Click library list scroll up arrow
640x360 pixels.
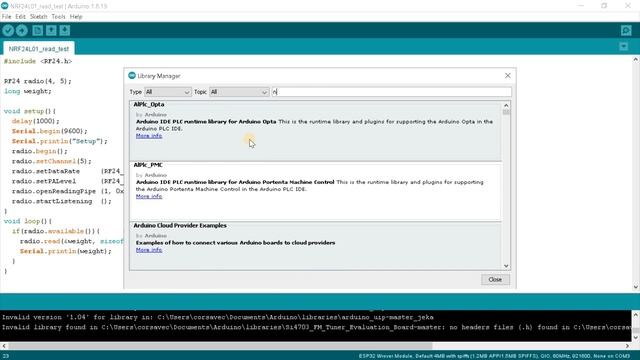pos(506,105)
